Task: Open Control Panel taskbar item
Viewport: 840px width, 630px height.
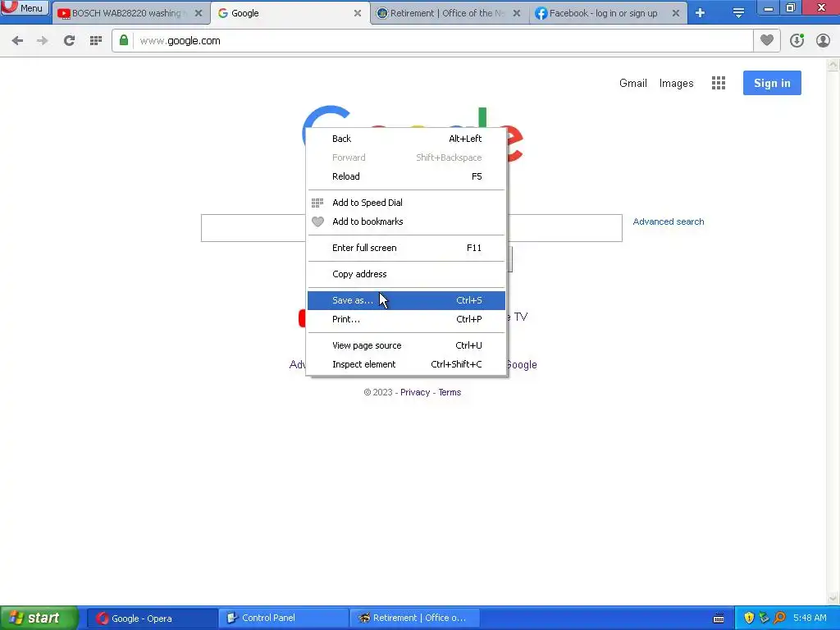Action: click(283, 619)
